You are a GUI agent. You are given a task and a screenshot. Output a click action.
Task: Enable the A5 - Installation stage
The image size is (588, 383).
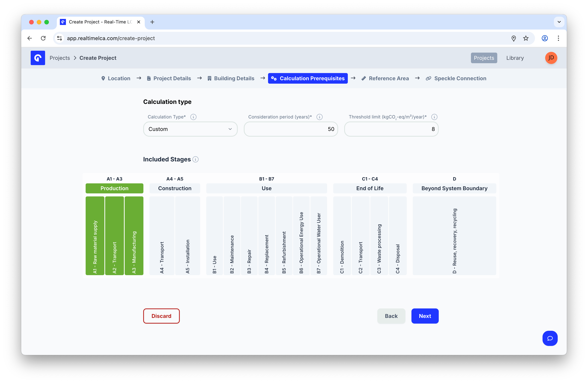[x=188, y=236]
